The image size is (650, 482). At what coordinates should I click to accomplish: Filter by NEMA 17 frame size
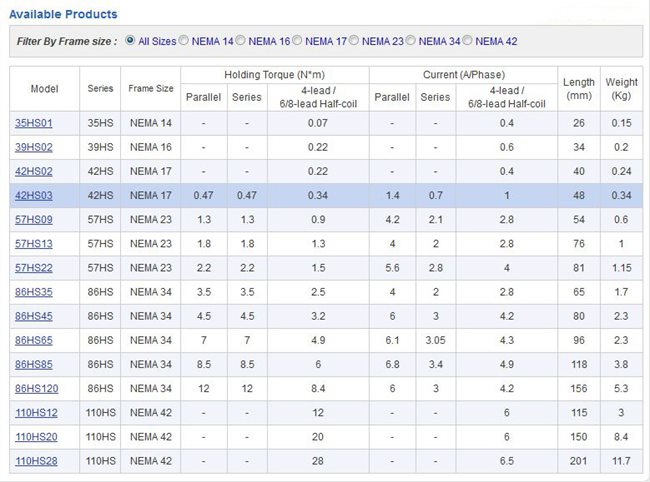click(x=297, y=41)
